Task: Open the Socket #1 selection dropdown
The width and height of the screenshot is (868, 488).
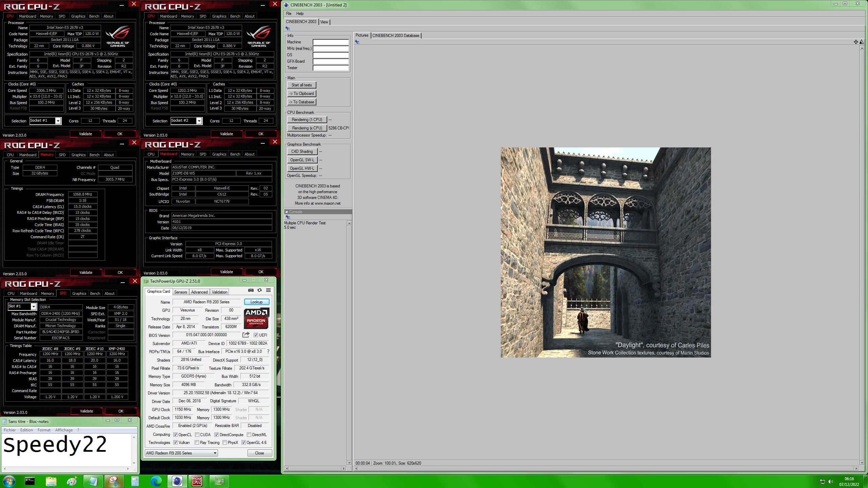Action: (45, 121)
